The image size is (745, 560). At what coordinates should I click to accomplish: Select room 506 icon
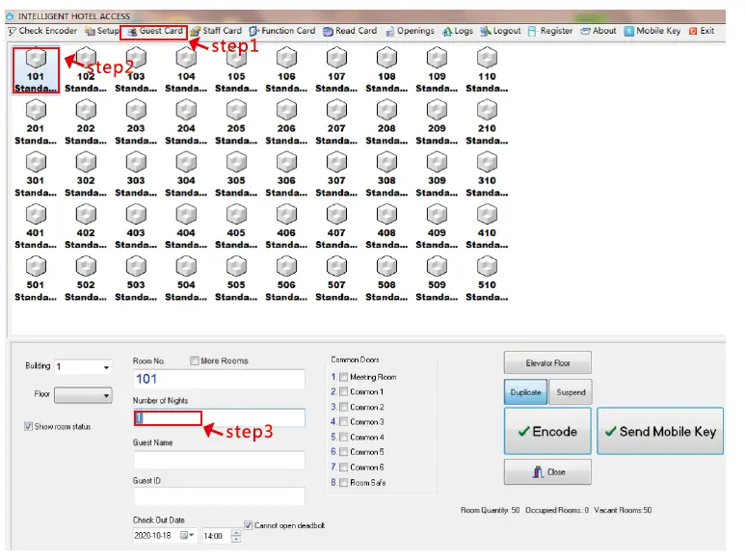pyautogui.click(x=286, y=267)
